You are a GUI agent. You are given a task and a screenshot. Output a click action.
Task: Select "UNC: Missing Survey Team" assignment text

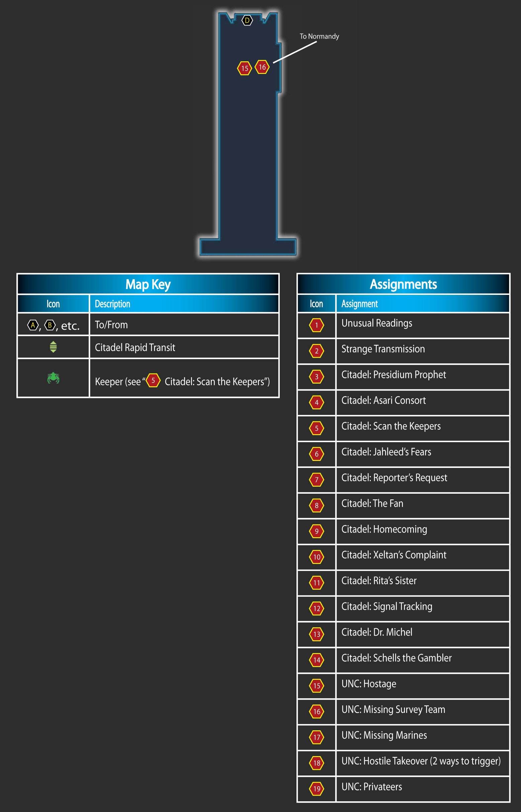393,710
